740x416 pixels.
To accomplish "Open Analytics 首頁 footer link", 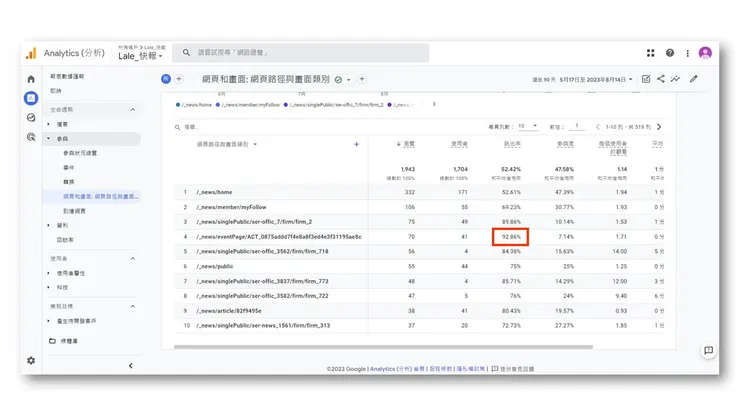I will coord(397,369).
